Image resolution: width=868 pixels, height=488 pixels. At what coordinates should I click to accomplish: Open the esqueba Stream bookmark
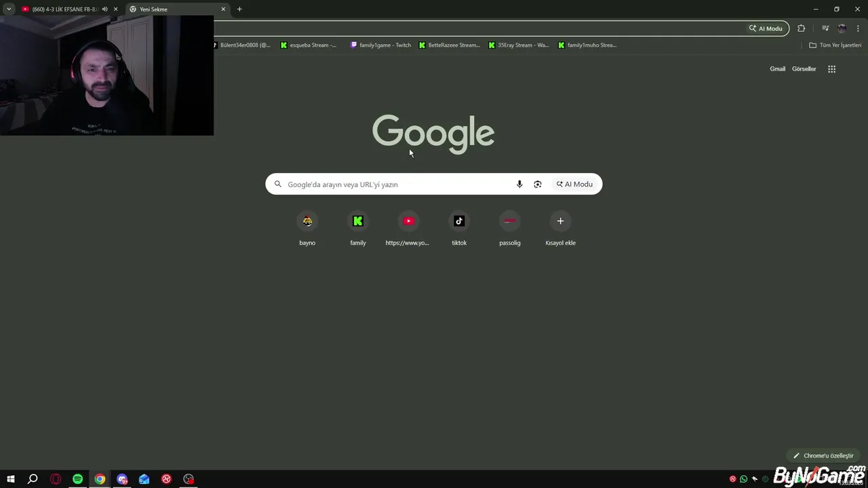tap(309, 45)
